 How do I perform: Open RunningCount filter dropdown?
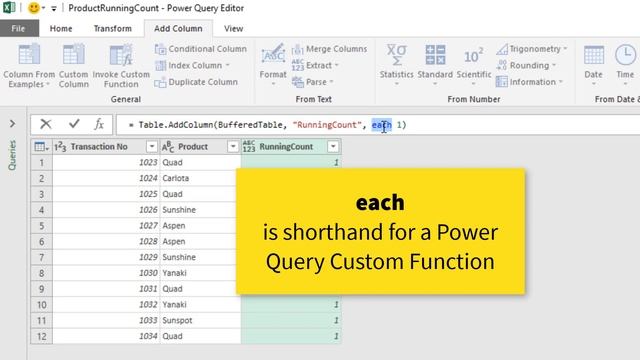pyautogui.click(x=333, y=147)
